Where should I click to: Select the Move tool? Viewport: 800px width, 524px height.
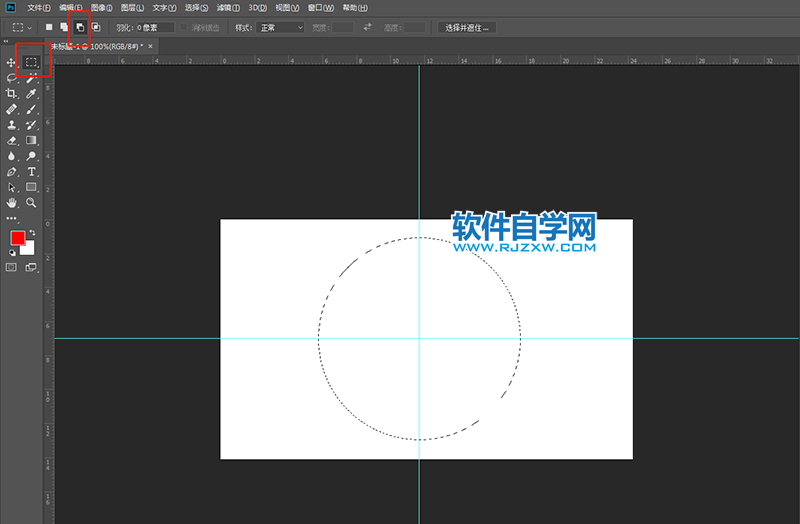[12, 62]
